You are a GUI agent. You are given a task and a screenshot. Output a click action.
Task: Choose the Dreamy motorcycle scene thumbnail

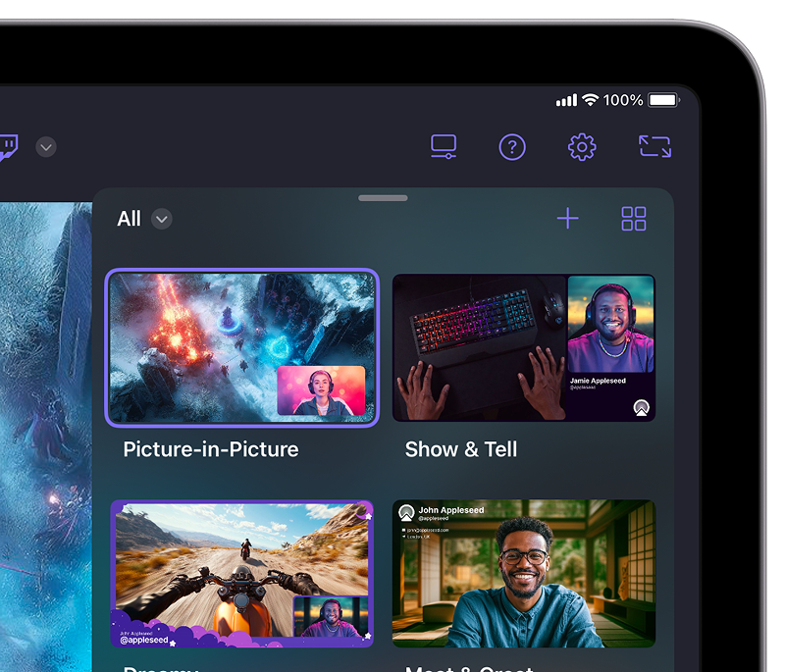click(241, 573)
